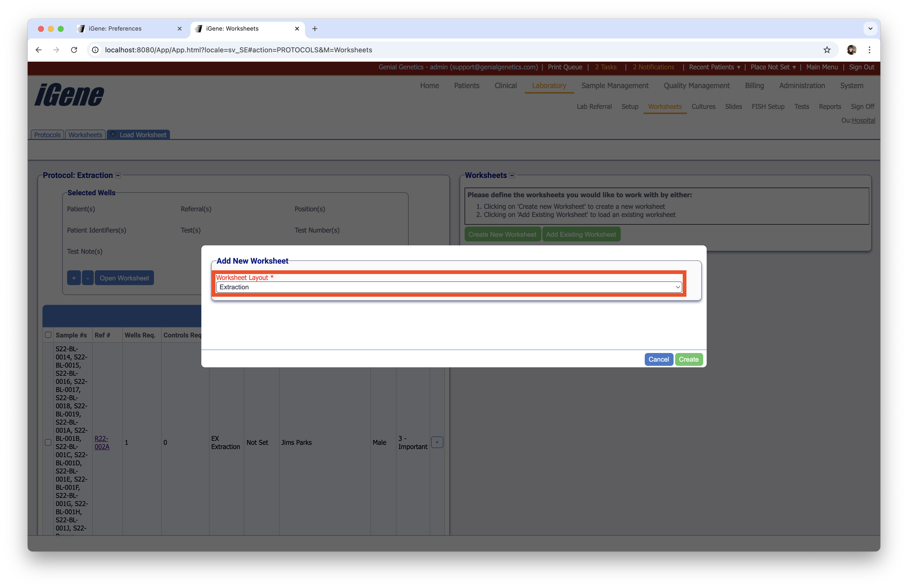
Task: Open the Worksheet Layout dropdown
Action: click(449, 287)
